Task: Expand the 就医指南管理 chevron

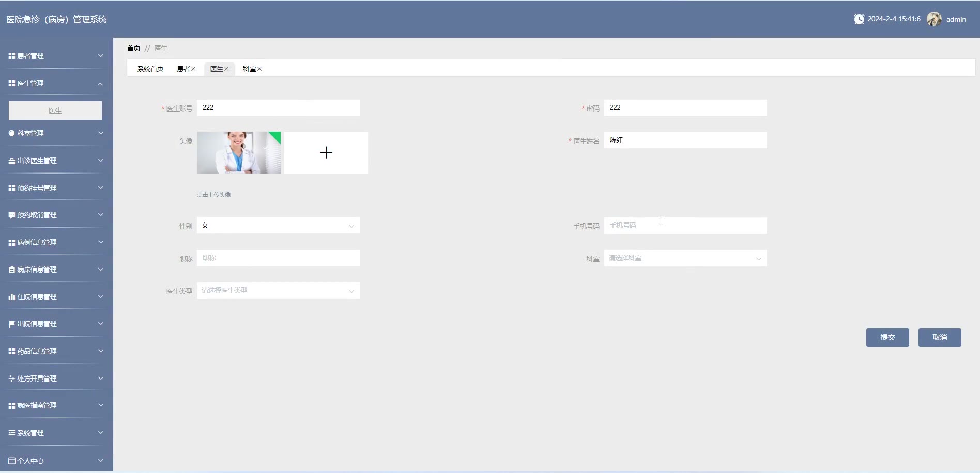Action: [101, 405]
